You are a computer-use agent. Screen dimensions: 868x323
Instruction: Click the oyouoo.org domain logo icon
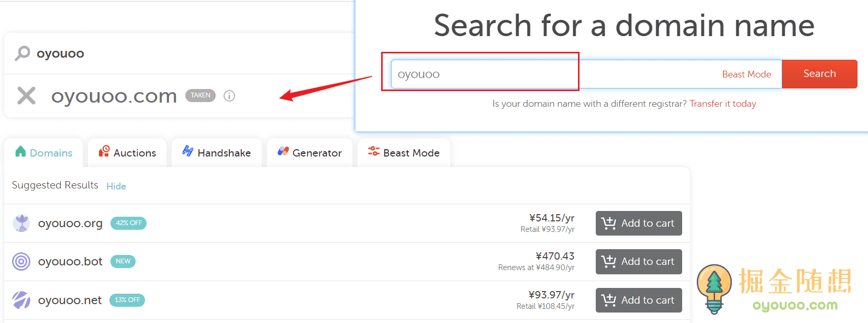[x=21, y=223]
